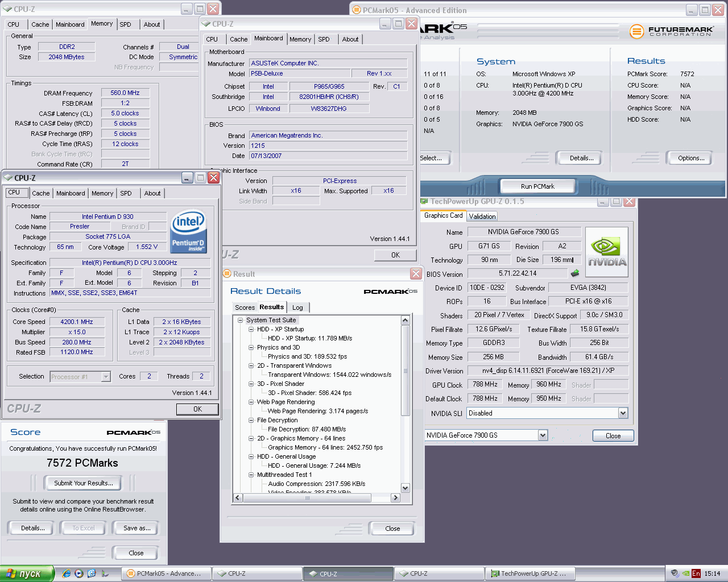
Task: Select the Memory tab in the Mainboard CPU-Z window
Action: [300, 39]
